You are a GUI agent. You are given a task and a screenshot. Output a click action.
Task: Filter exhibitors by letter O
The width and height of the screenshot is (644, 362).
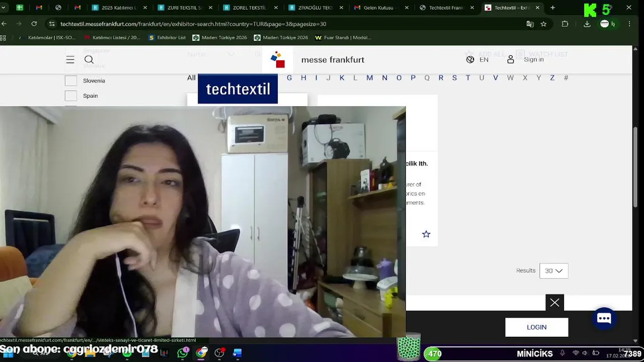399,78
